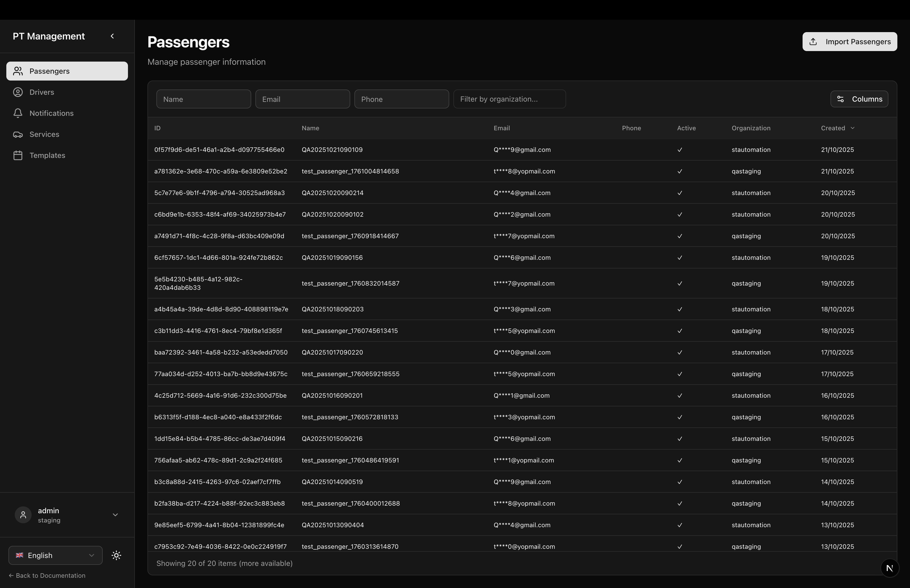910x588 pixels.
Task: Select the Templates calendar icon
Action: (18, 155)
